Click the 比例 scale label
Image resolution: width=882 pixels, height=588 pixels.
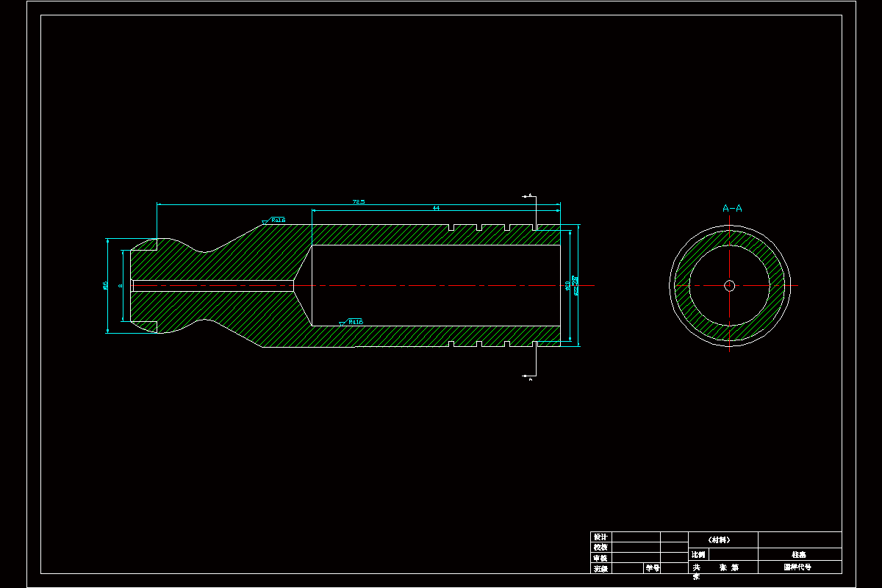pos(698,554)
